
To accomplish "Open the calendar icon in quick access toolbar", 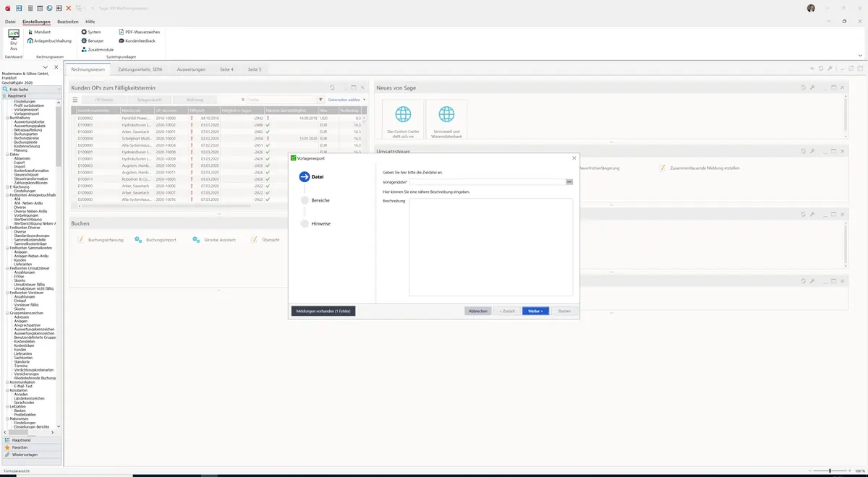I will 40,8.
